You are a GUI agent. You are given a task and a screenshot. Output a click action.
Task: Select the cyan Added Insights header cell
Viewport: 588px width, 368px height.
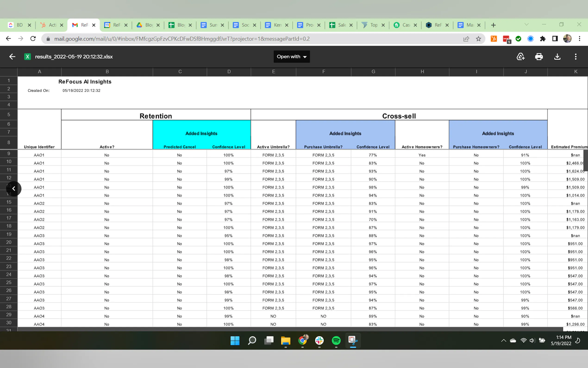[201, 133]
